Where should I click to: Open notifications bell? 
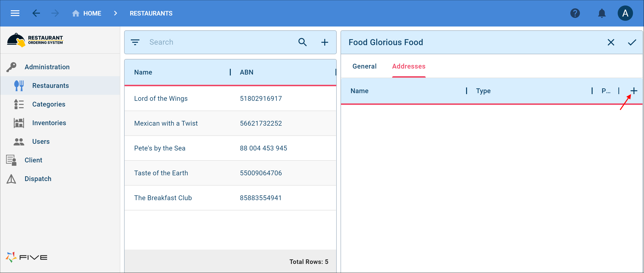(602, 13)
